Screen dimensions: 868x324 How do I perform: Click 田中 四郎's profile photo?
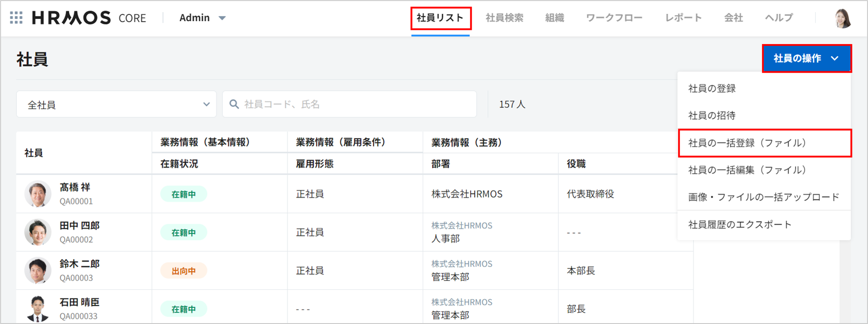coord(38,232)
